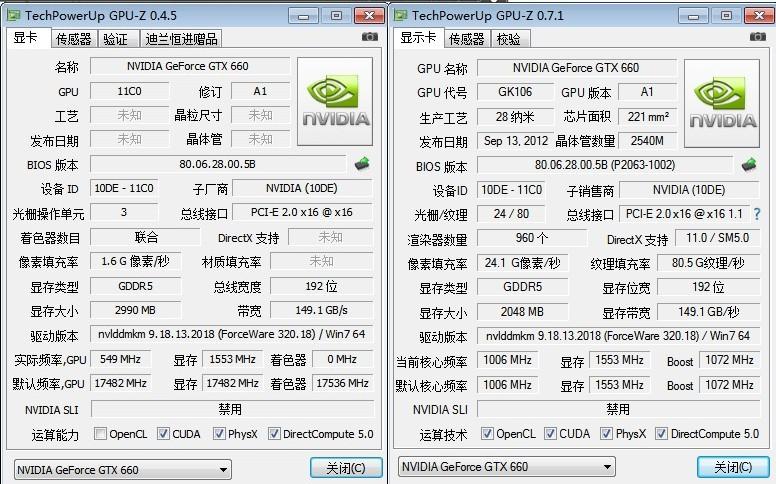
Task: Click 1.6 G 像素/秒 fillrate value
Action: tap(135, 261)
